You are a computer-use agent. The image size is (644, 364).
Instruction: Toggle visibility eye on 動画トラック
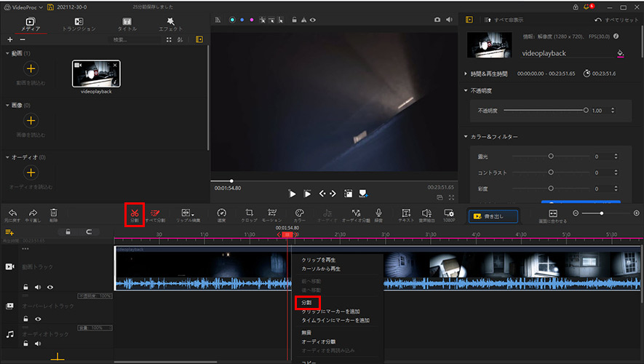50,287
